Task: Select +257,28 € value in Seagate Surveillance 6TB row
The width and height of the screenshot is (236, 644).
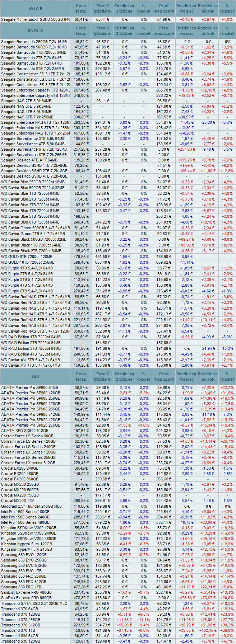Action: coord(186,149)
